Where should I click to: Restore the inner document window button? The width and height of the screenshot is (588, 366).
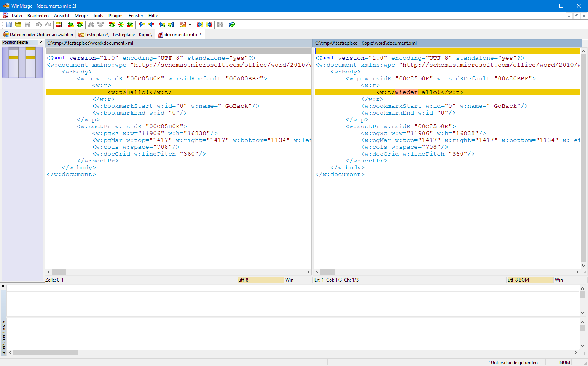click(x=576, y=16)
